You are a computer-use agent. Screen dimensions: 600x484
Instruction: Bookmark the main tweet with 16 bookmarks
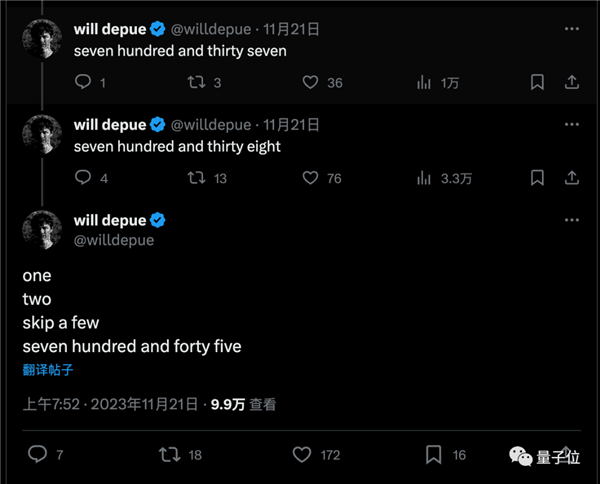[434, 455]
